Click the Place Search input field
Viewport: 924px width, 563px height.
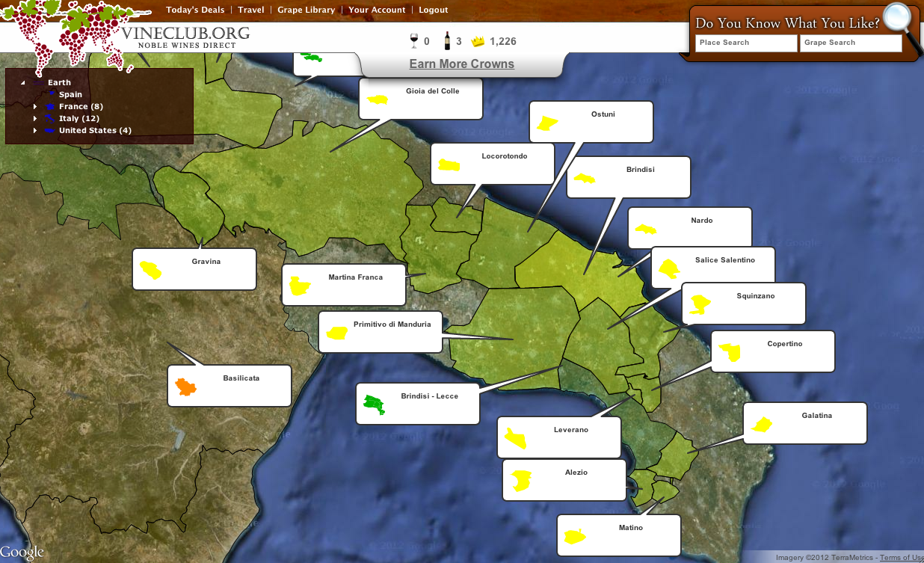tap(746, 43)
